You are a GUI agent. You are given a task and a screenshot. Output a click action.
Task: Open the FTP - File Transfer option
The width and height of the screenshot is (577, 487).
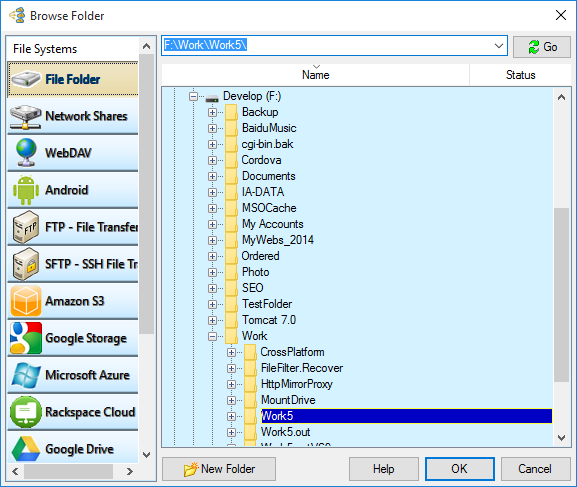(73, 227)
